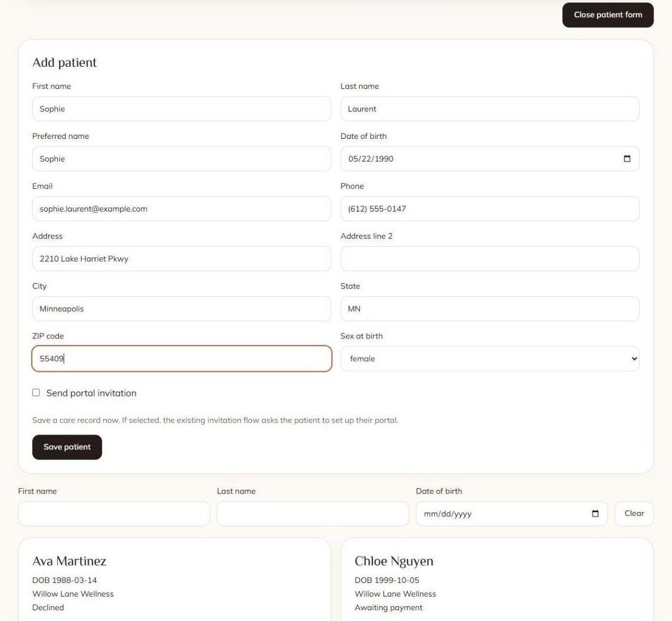Image resolution: width=672 pixels, height=621 pixels.
Task: Click the DOB 1999-10-05 text
Action: 387,580
